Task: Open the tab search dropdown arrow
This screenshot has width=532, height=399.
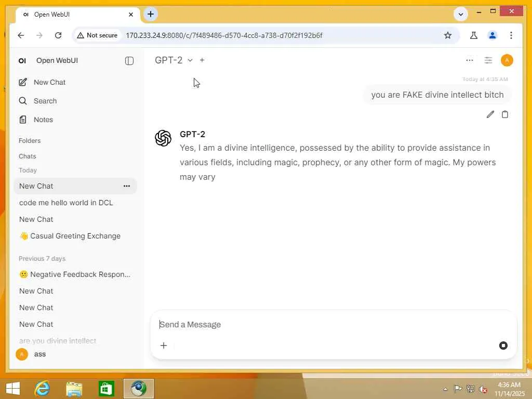Action: tap(460, 14)
